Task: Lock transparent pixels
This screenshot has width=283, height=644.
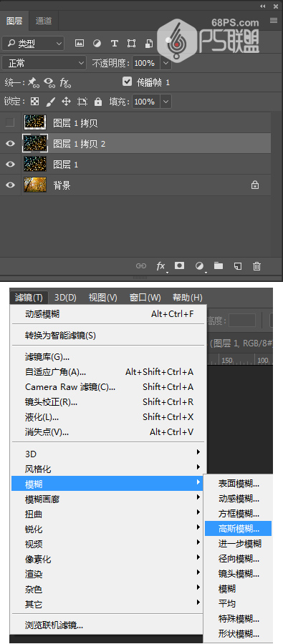Action: tap(35, 102)
